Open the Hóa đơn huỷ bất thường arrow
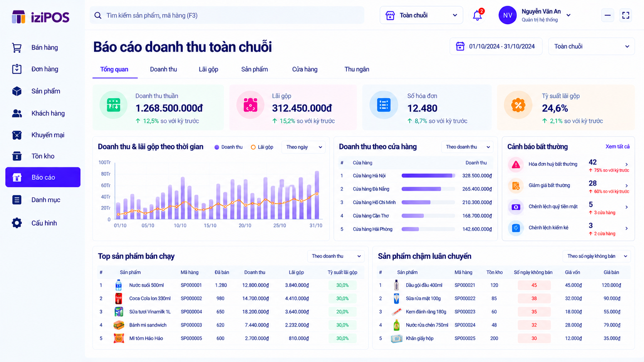 click(627, 164)
